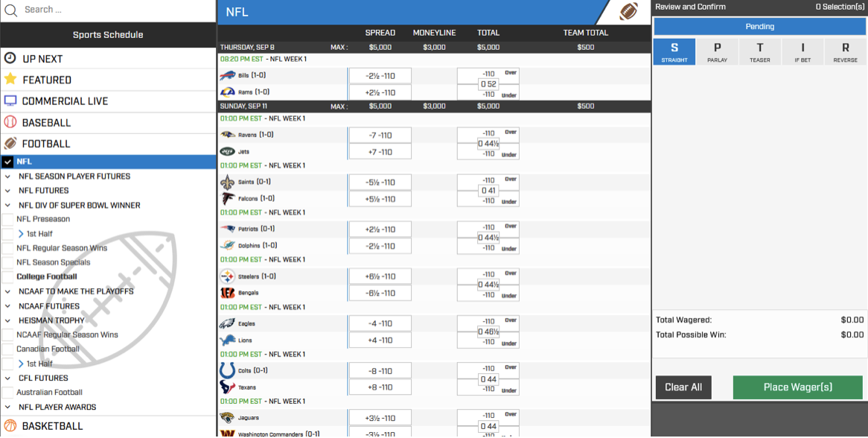Pick the Steelers +6½ -110 spread
Viewport: 868px width, 438px height.
(380, 276)
